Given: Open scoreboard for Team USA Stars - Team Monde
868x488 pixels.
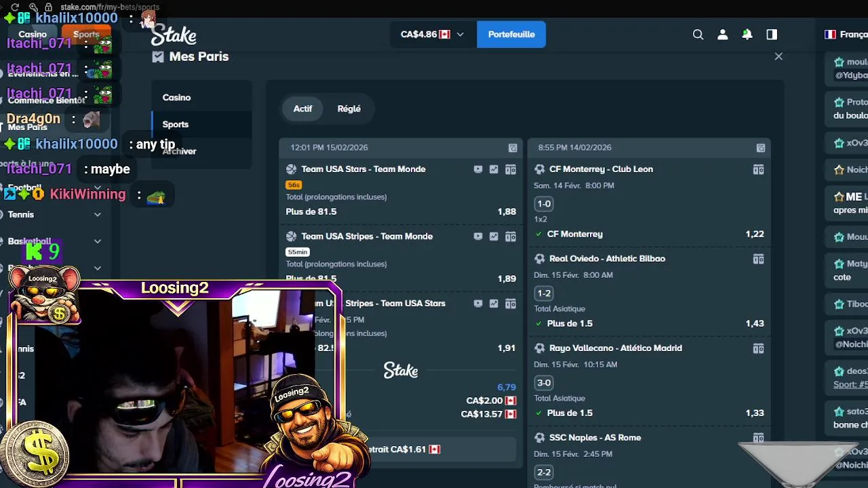Looking at the screenshot, I should click(511, 169).
